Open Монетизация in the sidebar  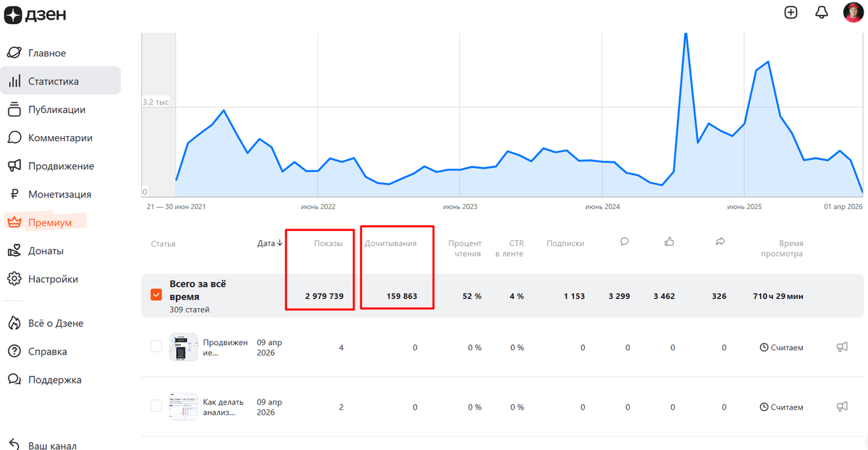click(x=60, y=195)
